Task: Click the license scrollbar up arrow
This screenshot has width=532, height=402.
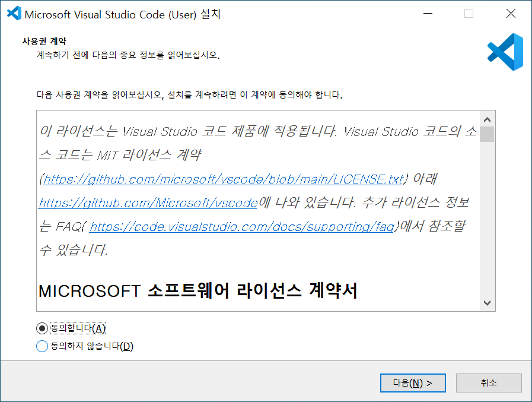Action: point(487,119)
